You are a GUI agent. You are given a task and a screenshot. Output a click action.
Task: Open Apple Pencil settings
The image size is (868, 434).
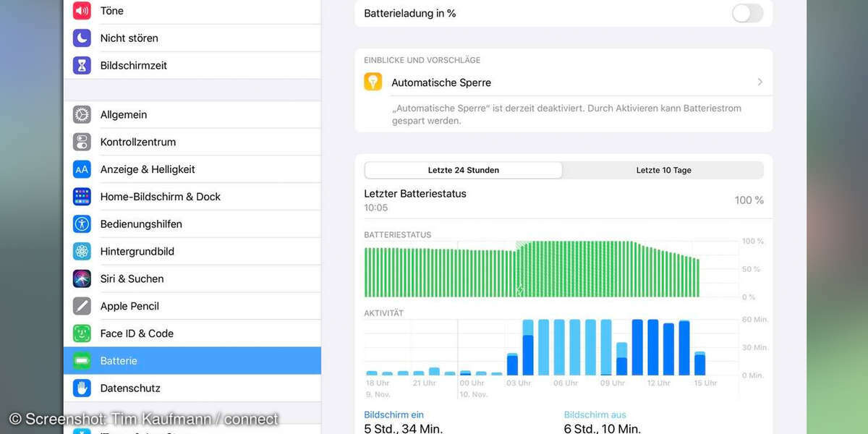point(192,306)
